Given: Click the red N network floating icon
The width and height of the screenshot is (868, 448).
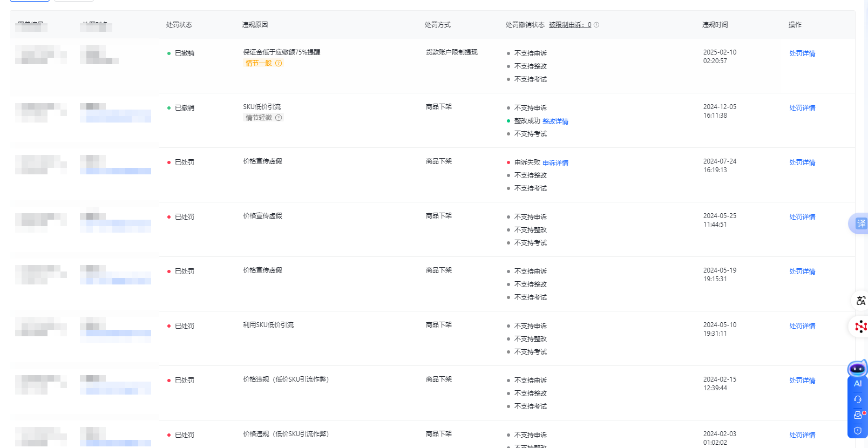Looking at the screenshot, I should (x=860, y=327).
